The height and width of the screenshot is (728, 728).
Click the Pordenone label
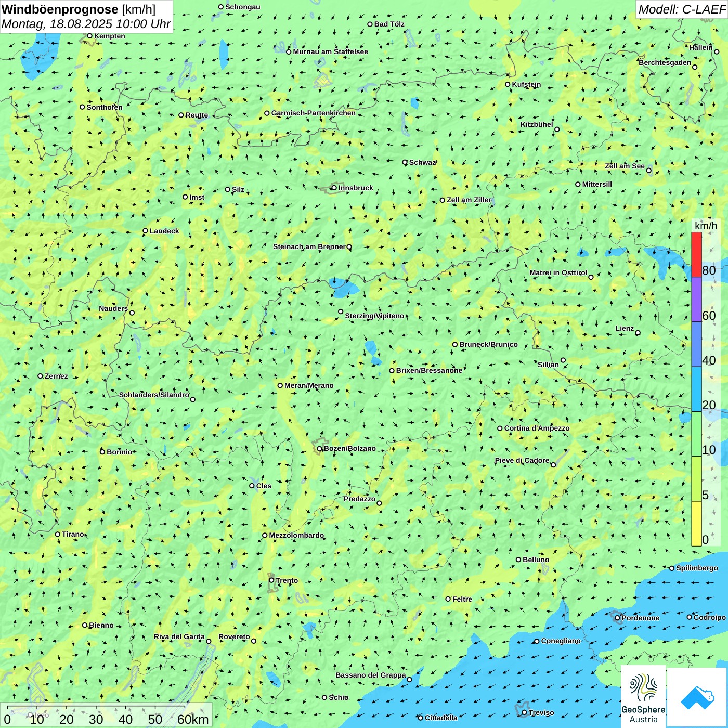click(x=641, y=618)
